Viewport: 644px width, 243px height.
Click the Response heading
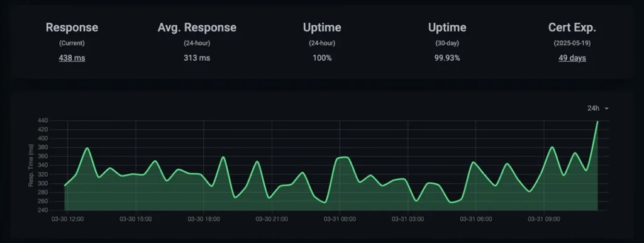[x=72, y=28]
